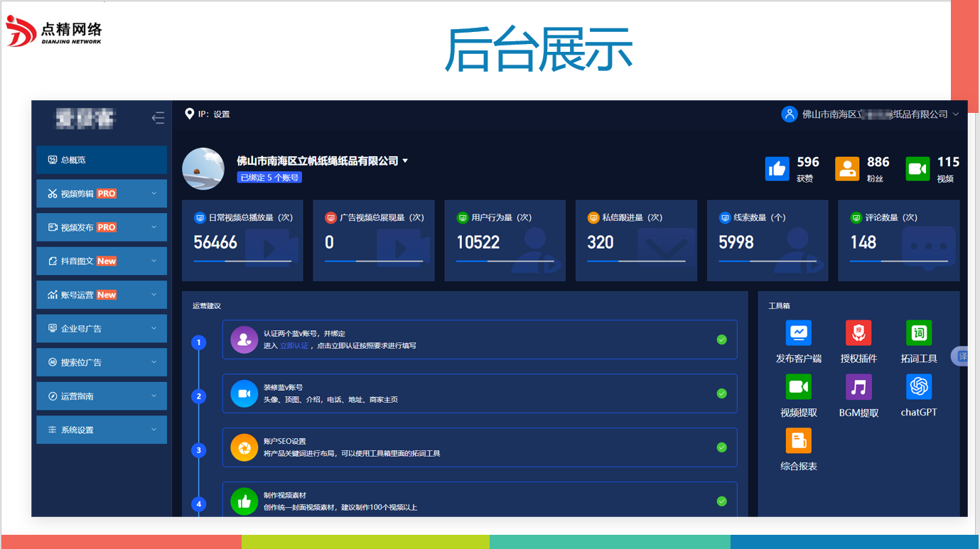Screen dimensions: 980x549
Task: Expand the 系统设置 menu chevron
Action: point(154,430)
